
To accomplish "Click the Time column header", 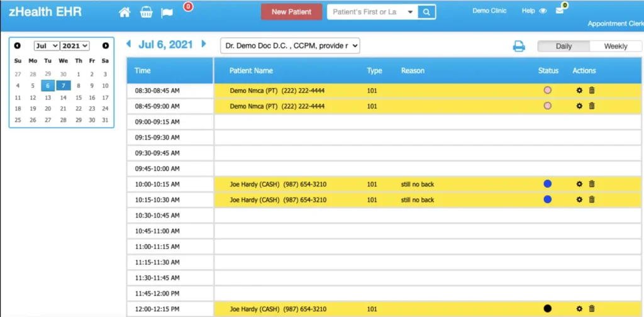I will pos(143,70).
